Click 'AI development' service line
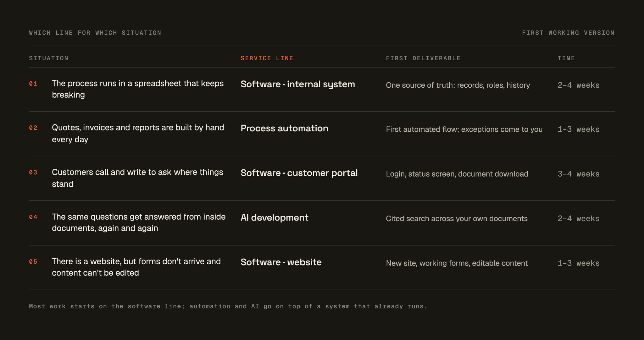644x340 pixels. pyautogui.click(x=275, y=217)
